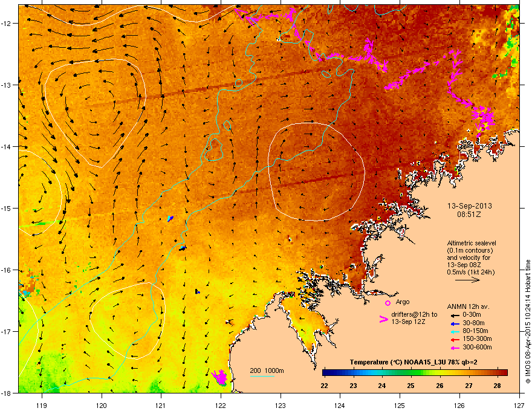Click the time text 08:51Z
This screenshot has height=411, width=532.
[x=469, y=215]
